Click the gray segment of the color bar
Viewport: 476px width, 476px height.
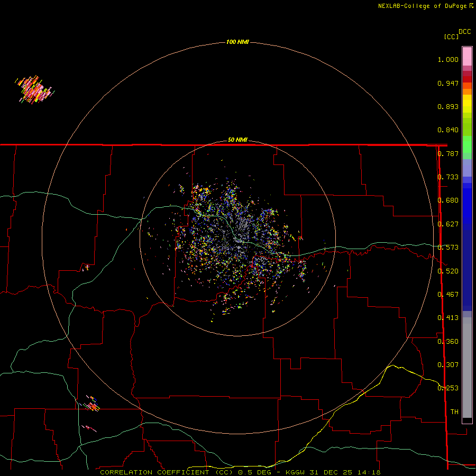(x=467, y=368)
